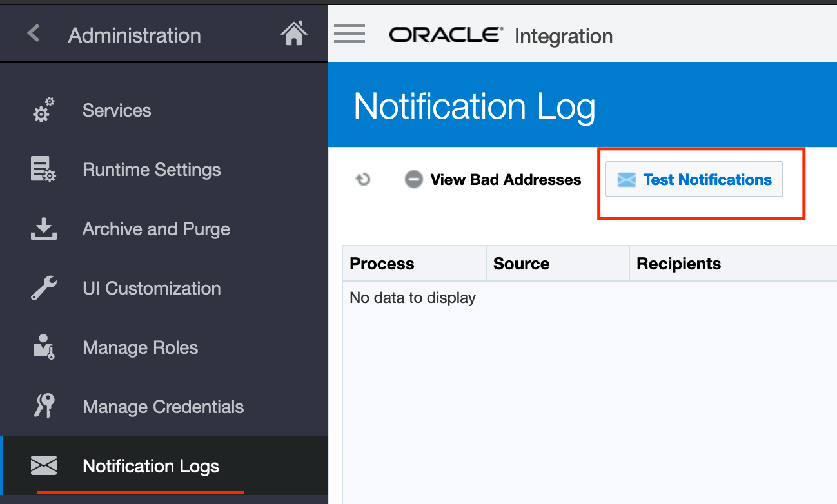This screenshot has width=837, height=504.
Task: Click View Bad Addresses
Action: pos(493,179)
